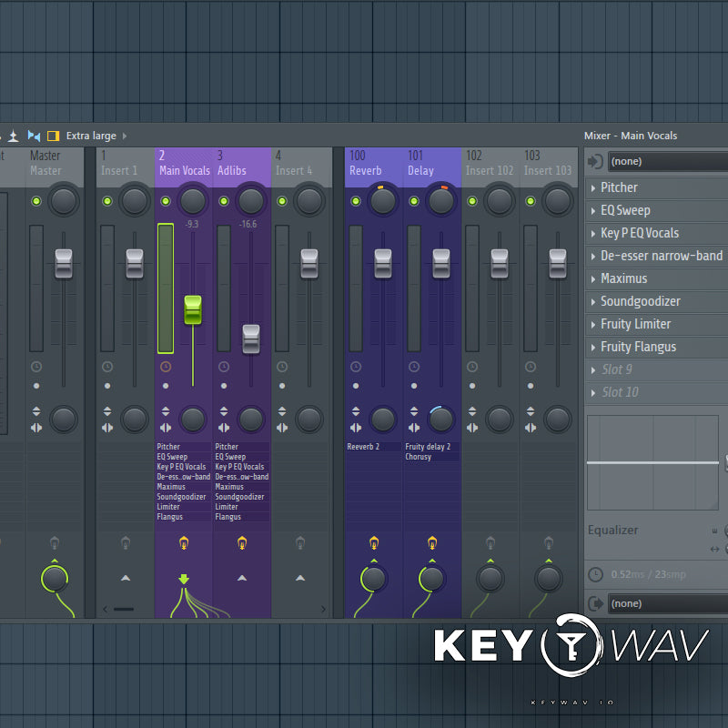Mute the Master track with its green LED
The image size is (728, 728).
(36, 201)
